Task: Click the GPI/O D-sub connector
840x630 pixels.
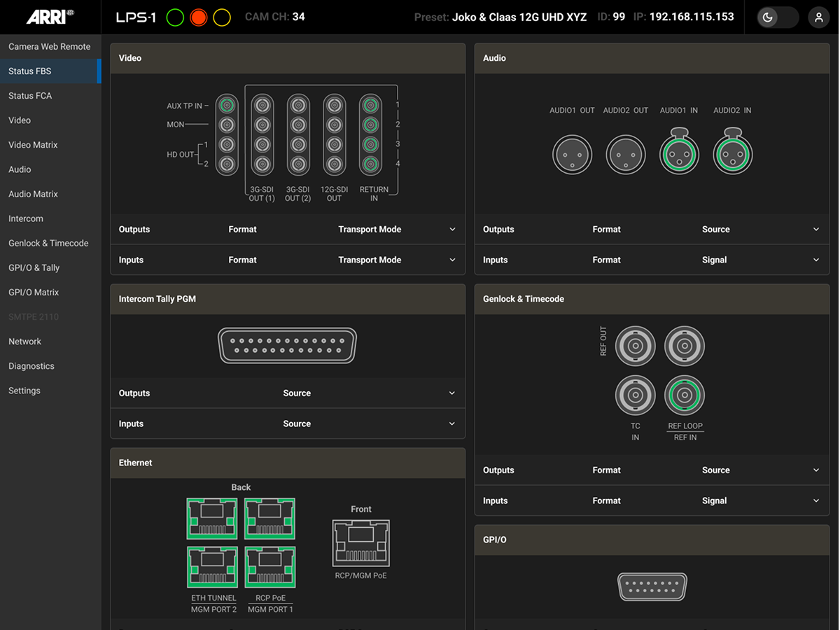Action: pos(652,586)
